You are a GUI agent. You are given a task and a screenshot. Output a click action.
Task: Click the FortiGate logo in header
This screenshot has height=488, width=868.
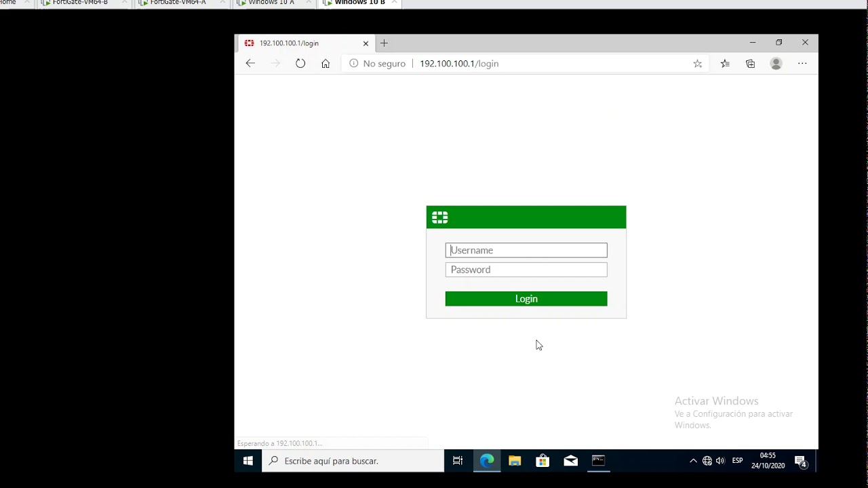coord(440,218)
